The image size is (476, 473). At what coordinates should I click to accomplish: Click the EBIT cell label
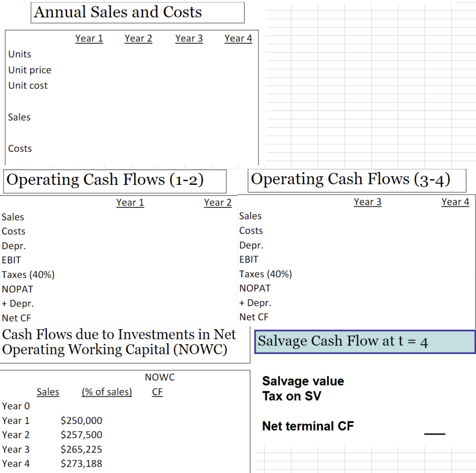(11, 260)
